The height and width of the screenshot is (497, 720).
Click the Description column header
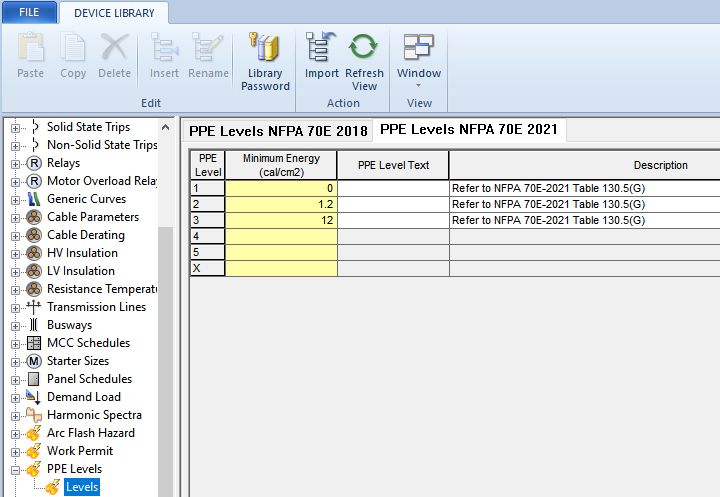660,165
